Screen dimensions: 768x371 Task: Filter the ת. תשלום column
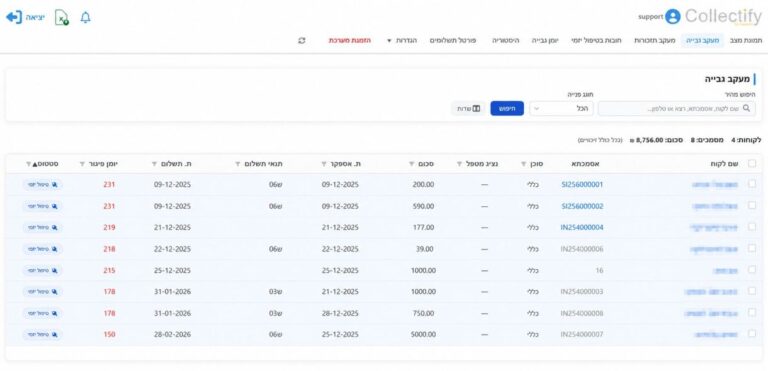click(x=154, y=164)
